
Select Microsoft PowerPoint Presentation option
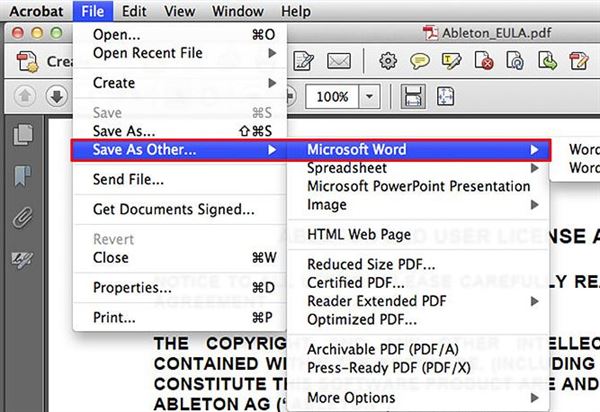pyautogui.click(x=419, y=186)
